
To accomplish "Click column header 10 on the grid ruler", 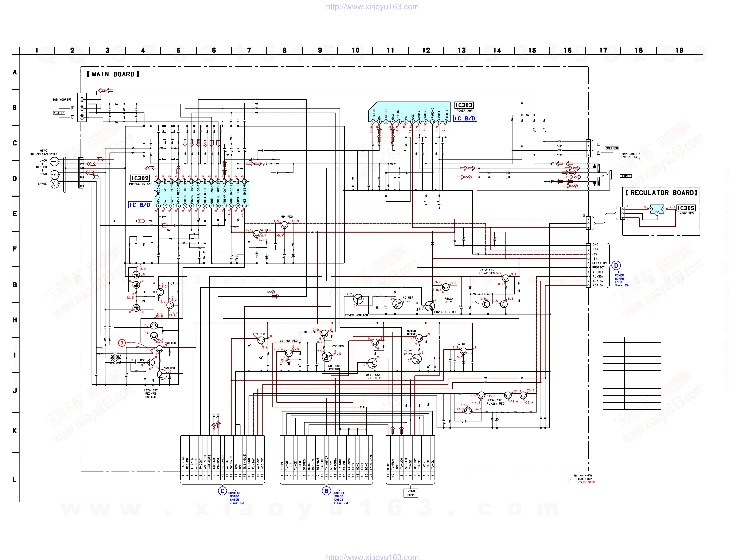I will tap(355, 50).
